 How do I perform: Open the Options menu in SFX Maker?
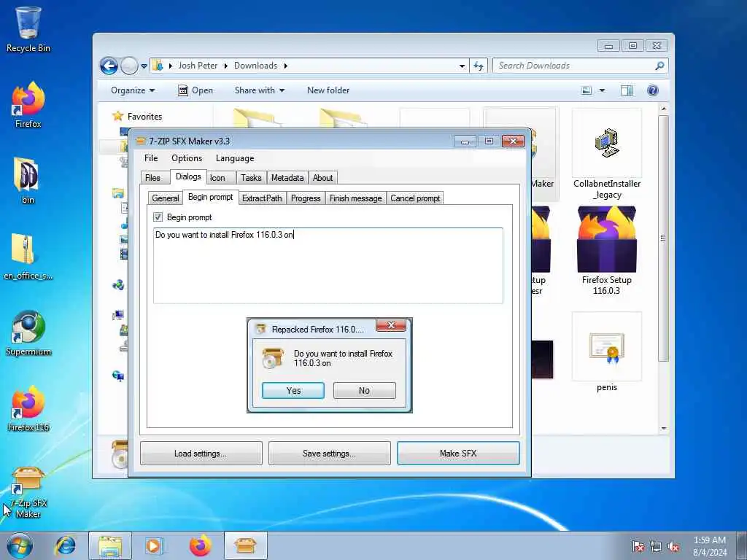coord(187,158)
